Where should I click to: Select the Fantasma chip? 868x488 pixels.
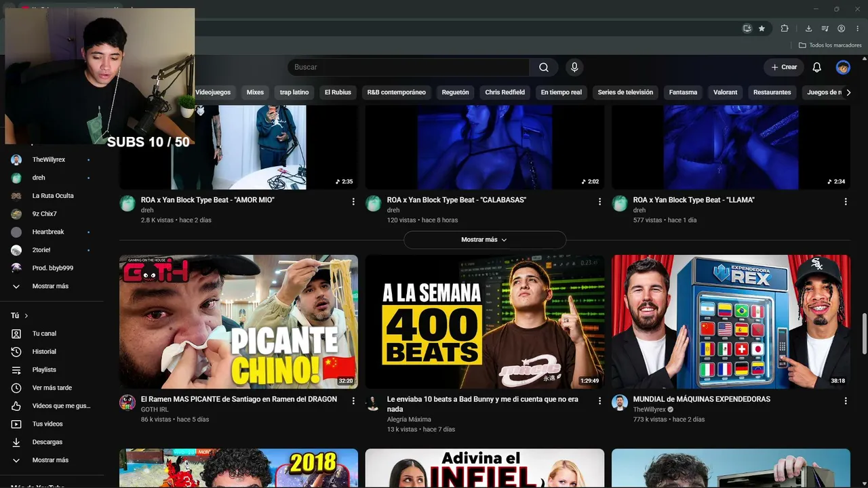point(683,92)
